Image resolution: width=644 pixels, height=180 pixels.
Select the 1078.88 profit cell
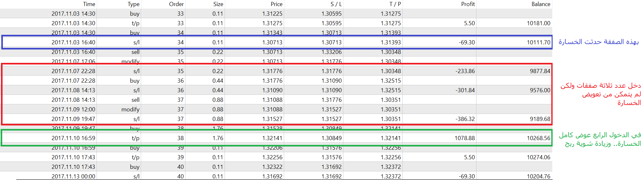[x=464, y=138]
